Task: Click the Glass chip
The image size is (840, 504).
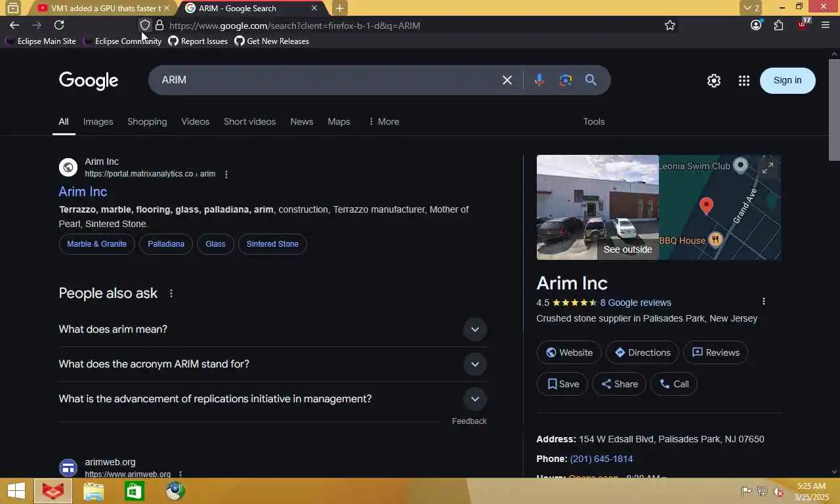Action: (x=215, y=244)
